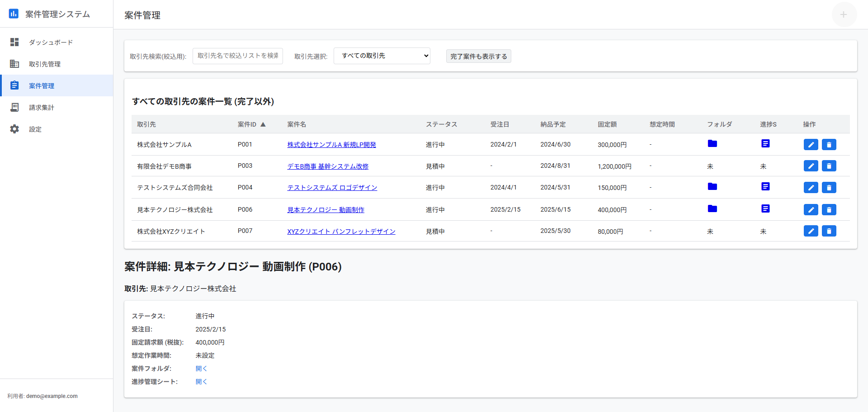Toggle 完了案件も表示する to show completed cases
The height and width of the screenshot is (412, 868).
(478, 56)
